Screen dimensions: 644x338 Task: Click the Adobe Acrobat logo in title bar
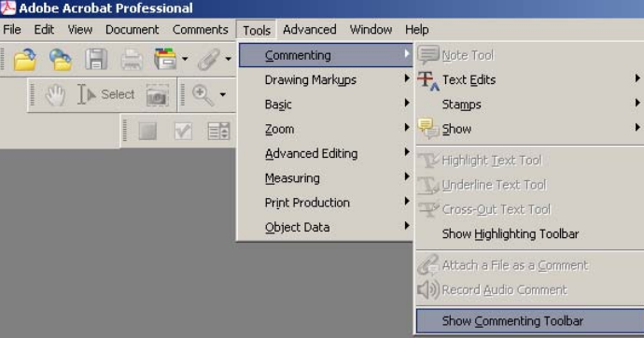(x=8, y=7)
